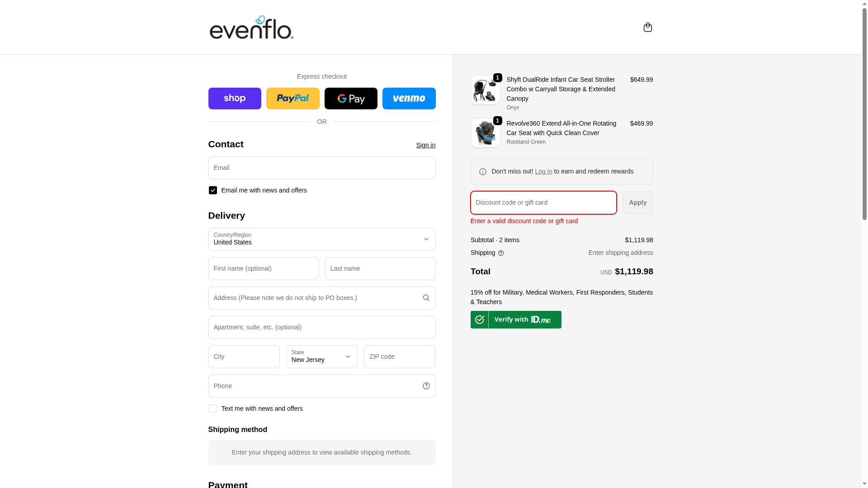The height and width of the screenshot is (488, 868).
Task: Click the Evenflo logo
Action: [251, 28]
